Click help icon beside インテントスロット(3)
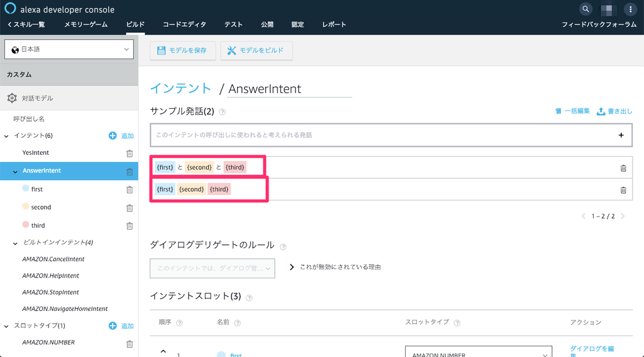 249,298
